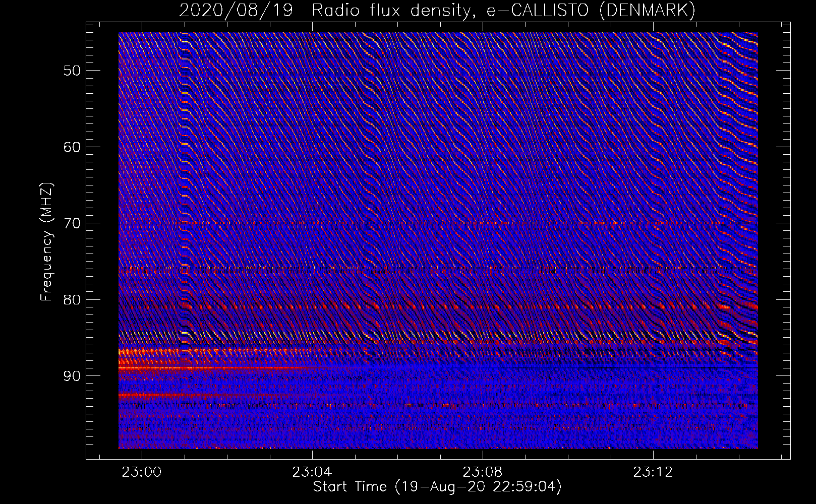The height and width of the screenshot is (504, 816).
Task: Click the 'Frequency (MHZ)' axis label
Action: click(x=46, y=242)
